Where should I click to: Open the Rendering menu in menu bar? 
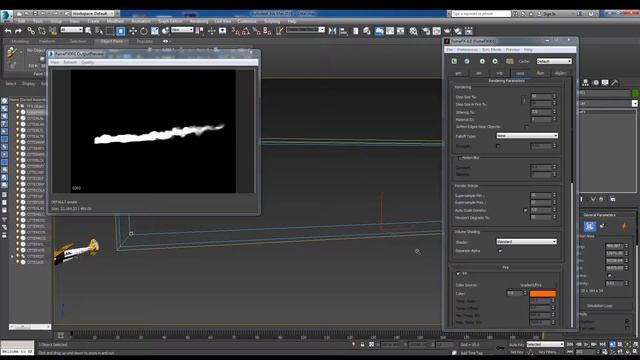[199, 21]
